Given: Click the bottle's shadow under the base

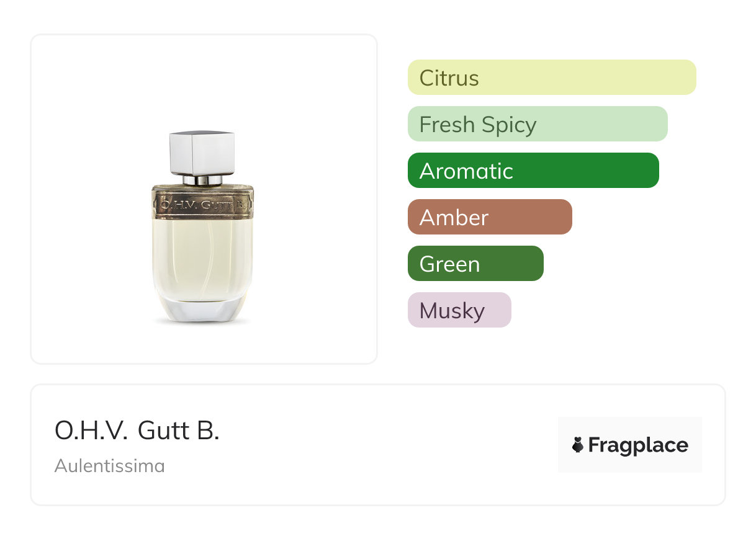Looking at the screenshot, I should [203, 323].
